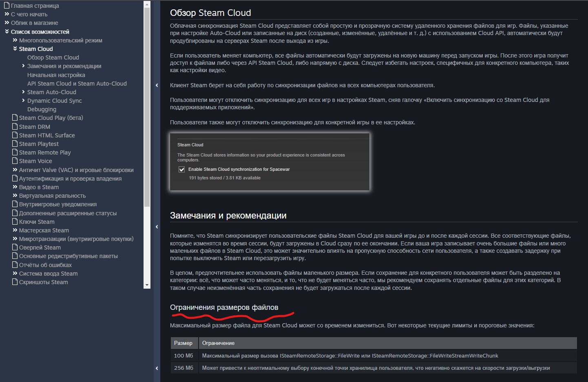
Task: Click page icon beside Аутентификация и проверка владения
Action: 15,178
